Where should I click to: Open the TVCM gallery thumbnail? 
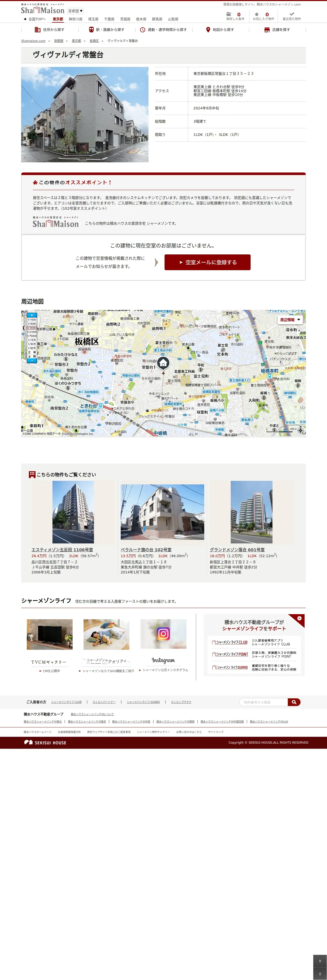(49, 634)
